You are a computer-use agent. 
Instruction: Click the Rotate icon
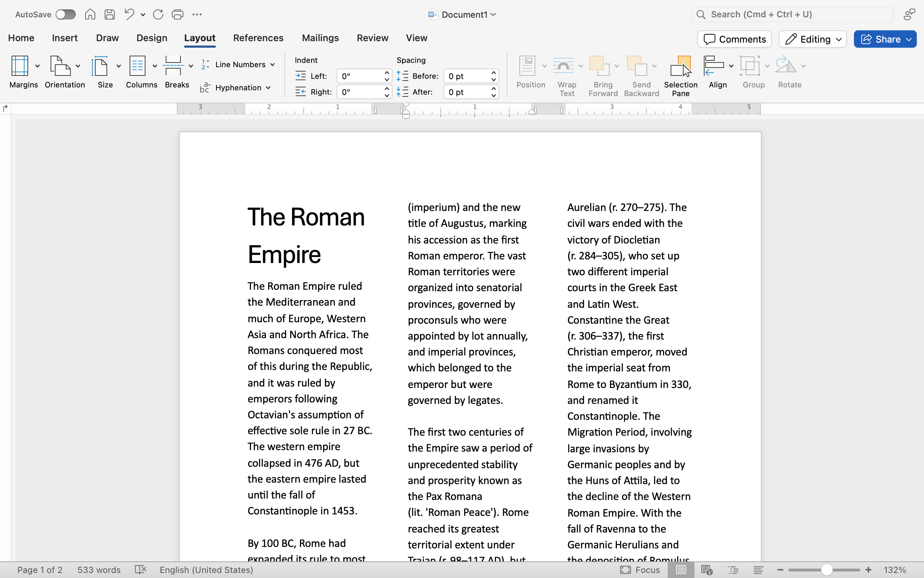tap(786, 65)
